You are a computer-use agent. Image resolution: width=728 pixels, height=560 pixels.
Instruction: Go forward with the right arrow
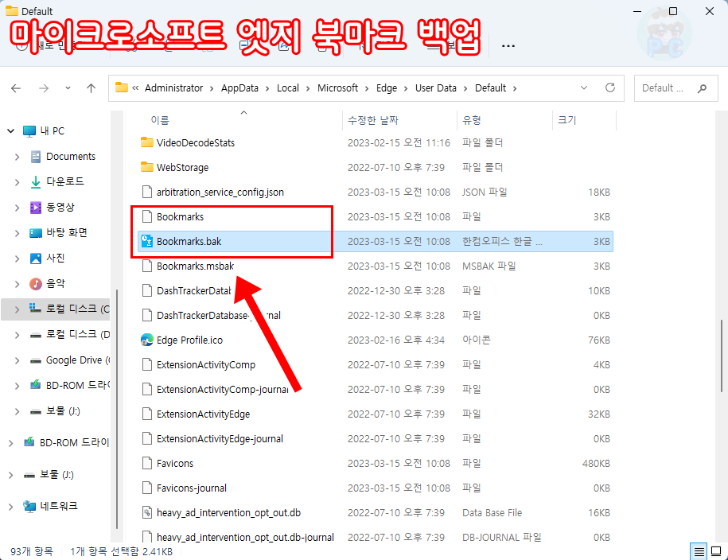[x=44, y=88]
